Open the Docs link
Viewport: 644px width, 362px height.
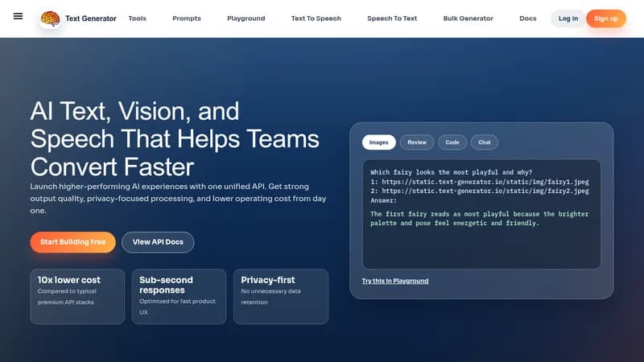coord(528,19)
